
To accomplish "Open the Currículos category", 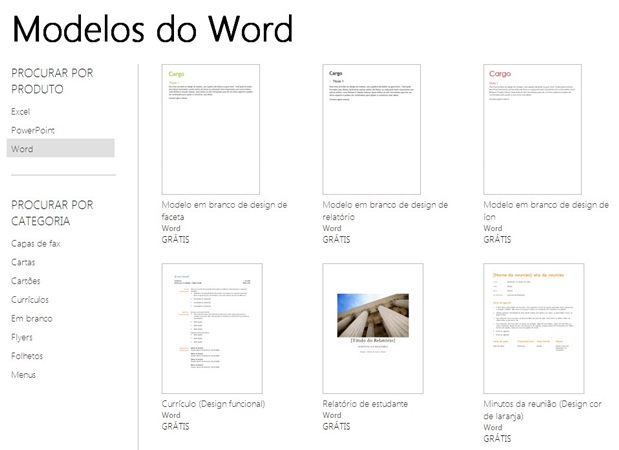I will (x=30, y=300).
